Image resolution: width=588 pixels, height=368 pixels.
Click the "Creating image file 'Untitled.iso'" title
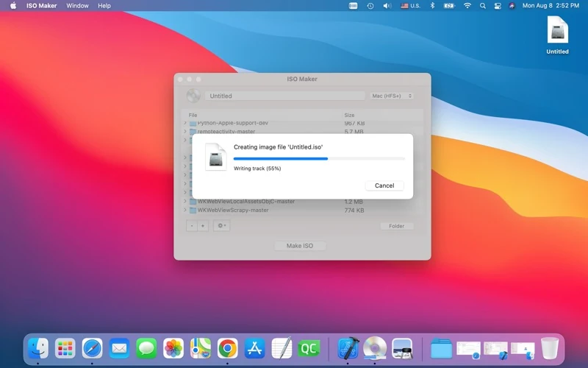point(279,146)
